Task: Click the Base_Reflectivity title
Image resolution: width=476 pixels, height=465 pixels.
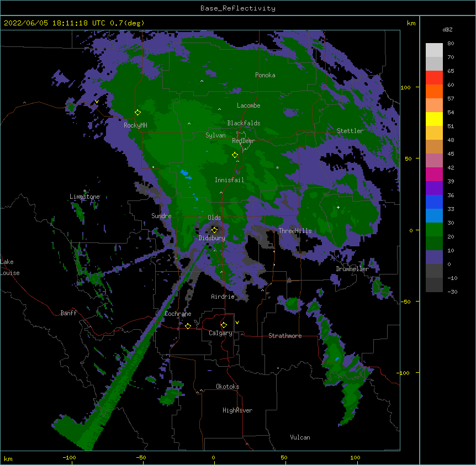Action: pyautogui.click(x=238, y=8)
